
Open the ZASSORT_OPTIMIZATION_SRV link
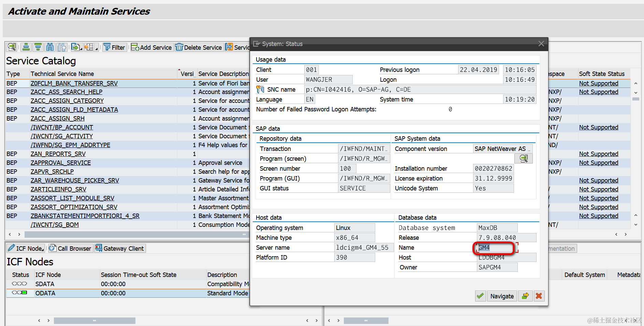pos(74,207)
